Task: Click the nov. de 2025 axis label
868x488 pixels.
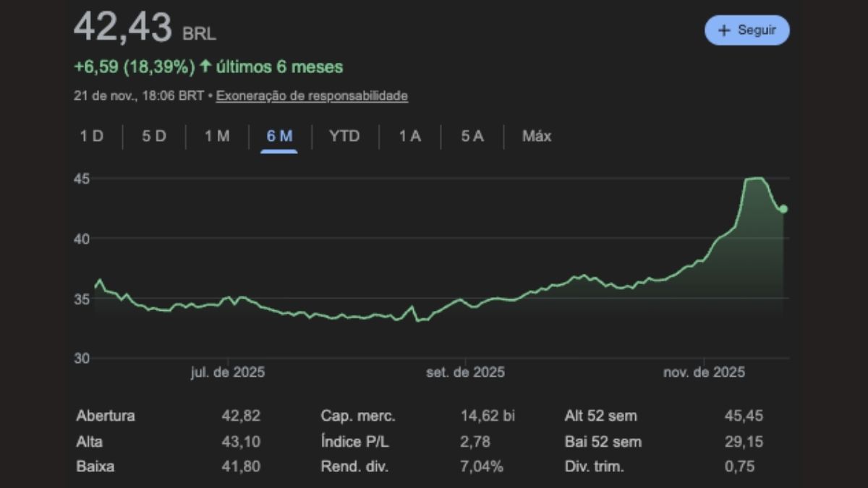Action: (x=704, y=372)
